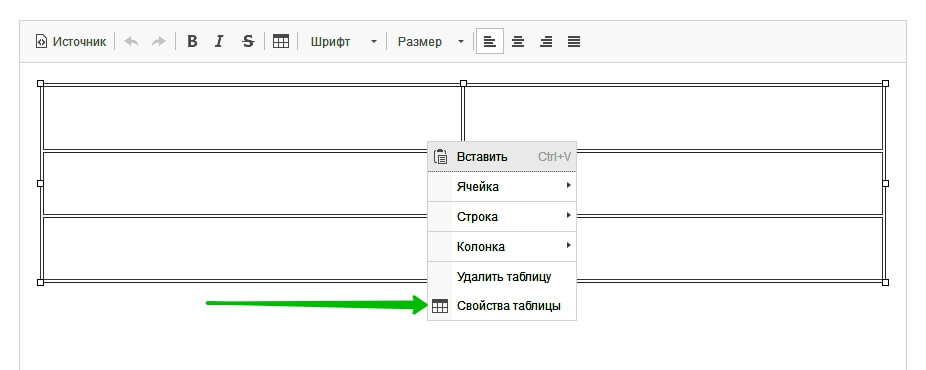This screenshot has width=926, height=370.
Task: Click the table's bottom-right resize handle
Action: 885,283
